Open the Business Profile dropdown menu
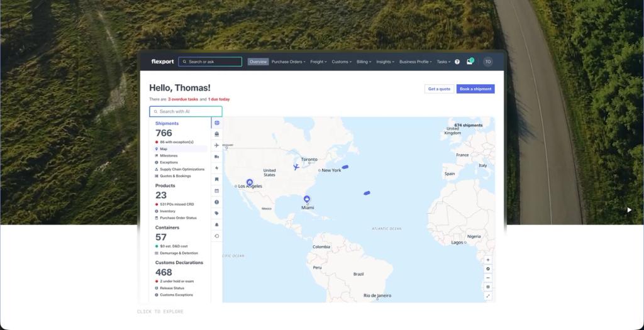Image resolution: width=644 pixels, height=330 pixels. pyautogui.click(x=416, y=62)
